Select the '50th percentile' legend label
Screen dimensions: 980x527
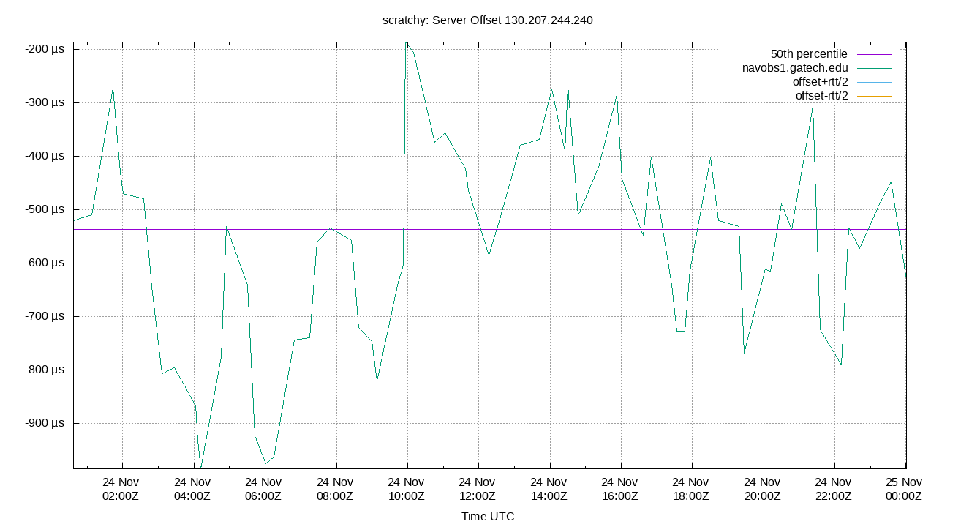[x=809, y=54]
